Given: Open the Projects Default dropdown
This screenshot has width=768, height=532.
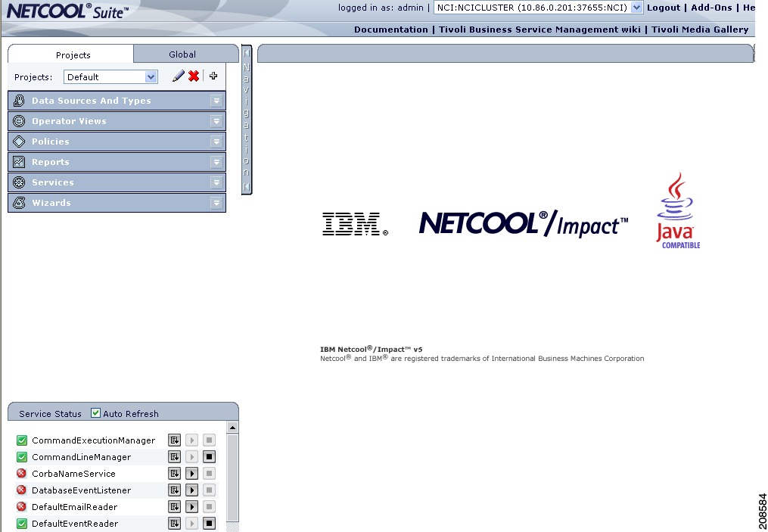Looking at the screenshot, I should pos(151,77).
